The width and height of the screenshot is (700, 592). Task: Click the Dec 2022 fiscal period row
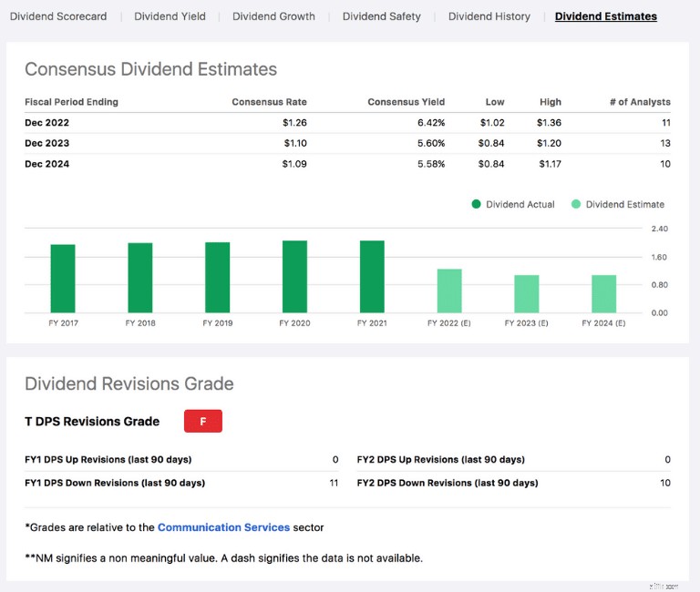coord(347,123)
